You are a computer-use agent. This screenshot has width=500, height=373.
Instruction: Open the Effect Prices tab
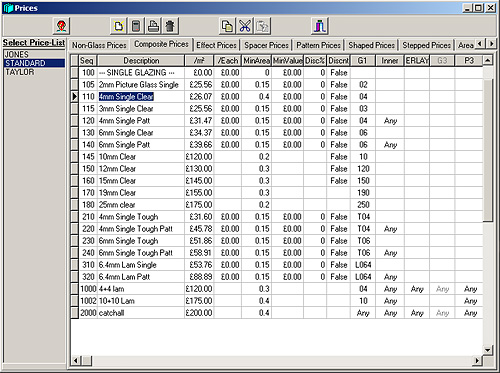point(216,45)
